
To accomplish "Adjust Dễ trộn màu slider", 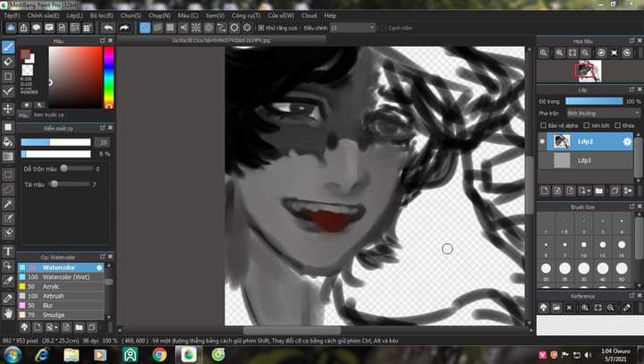I will click(77, 168).
